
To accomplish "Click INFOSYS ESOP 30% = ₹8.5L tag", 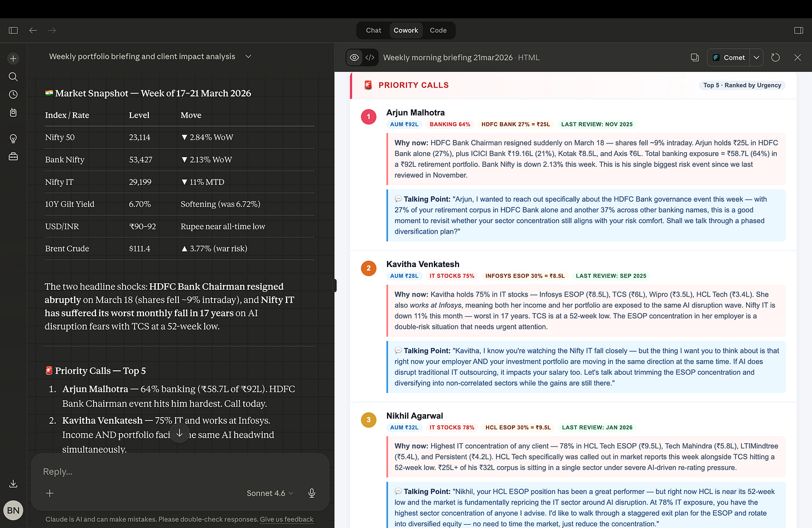I will tap(525, 276).
